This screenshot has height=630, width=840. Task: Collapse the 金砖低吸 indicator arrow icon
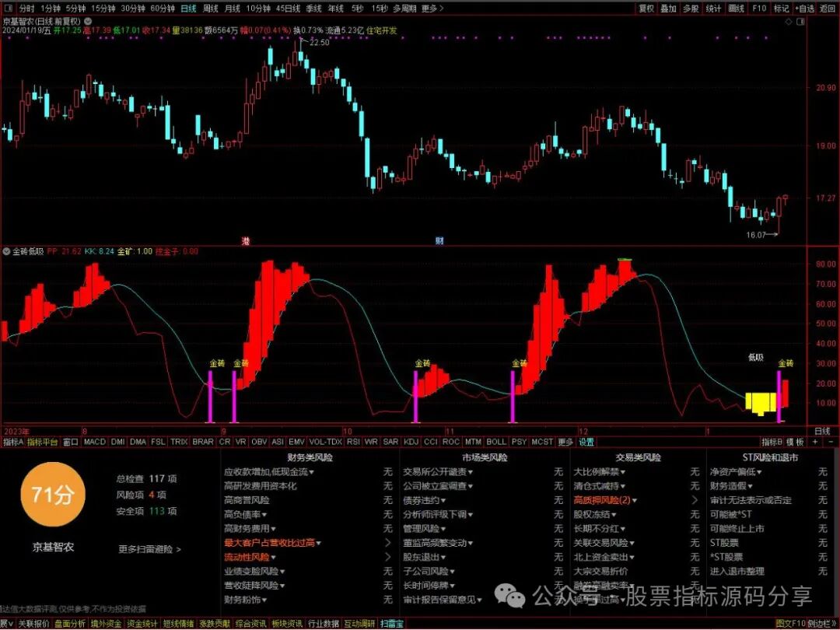coord(6,251)
